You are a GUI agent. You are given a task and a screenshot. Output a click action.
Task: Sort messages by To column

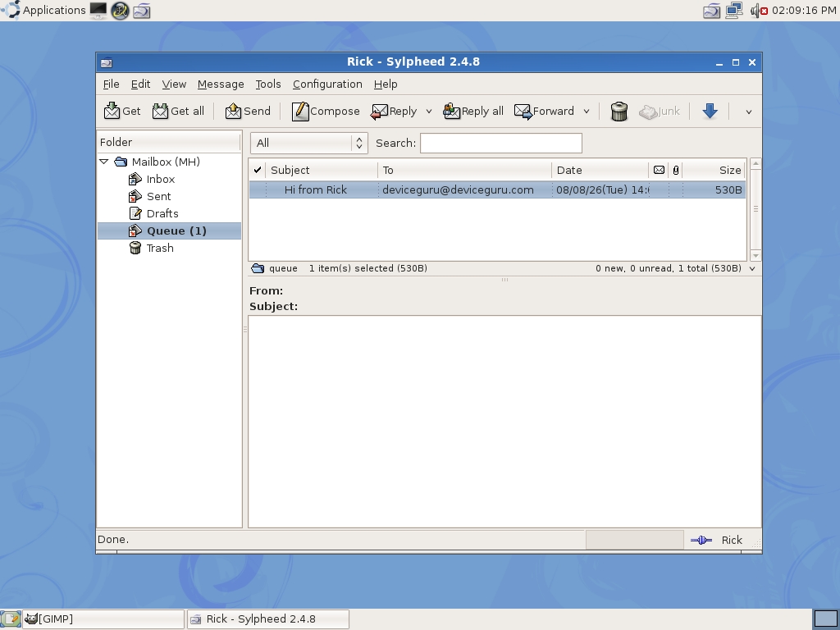pos(465,170)
